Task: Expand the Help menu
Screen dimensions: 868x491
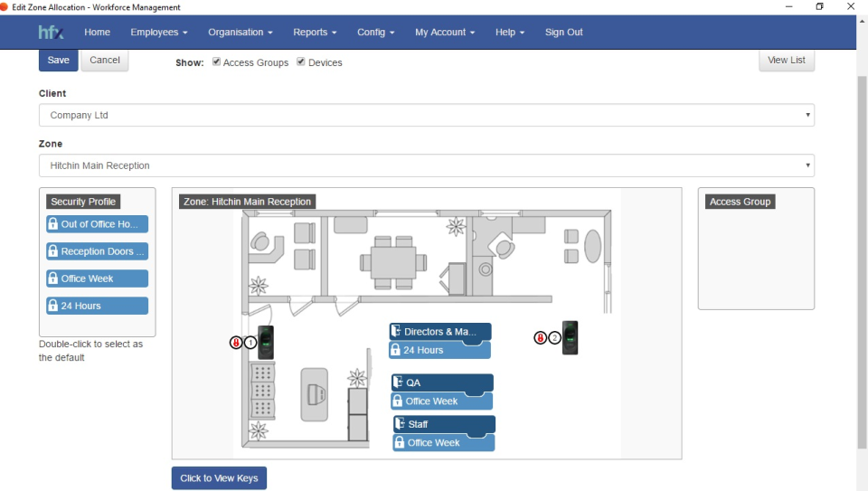Action: pos(509,33)
